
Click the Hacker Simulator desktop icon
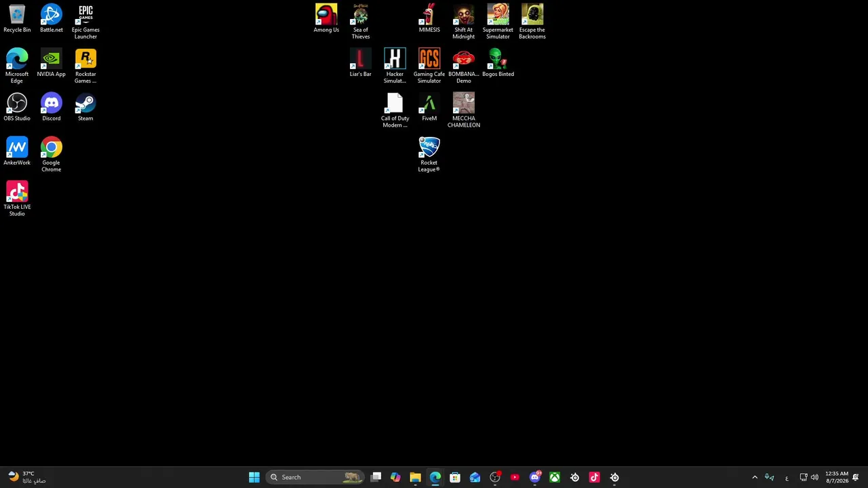tap(395, 66)
